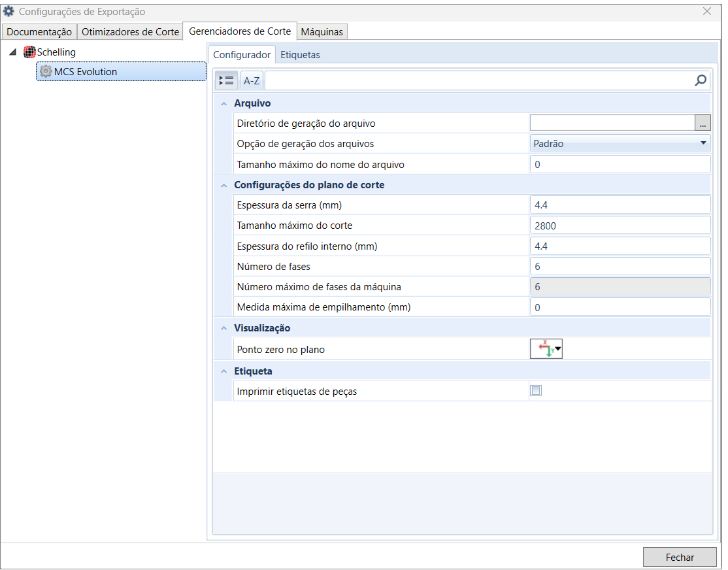
Task: Click the Número de fases label
Action: coord(273,266)
